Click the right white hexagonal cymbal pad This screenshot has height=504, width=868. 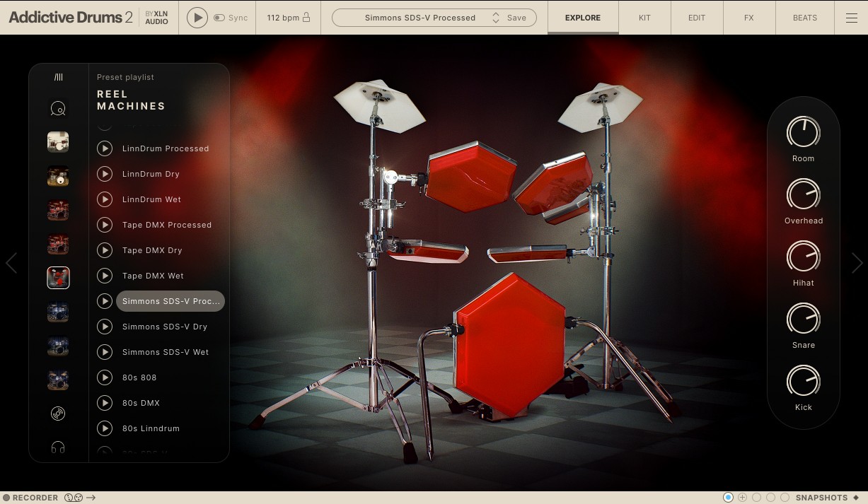(601, 107)
